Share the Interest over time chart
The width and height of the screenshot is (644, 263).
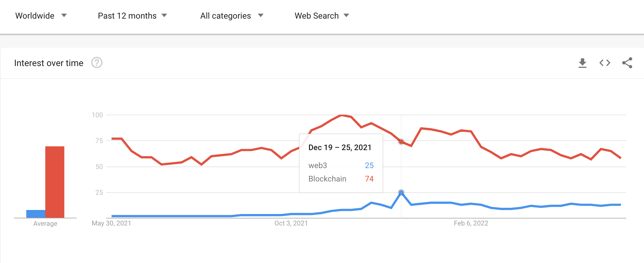coord(627,63)
